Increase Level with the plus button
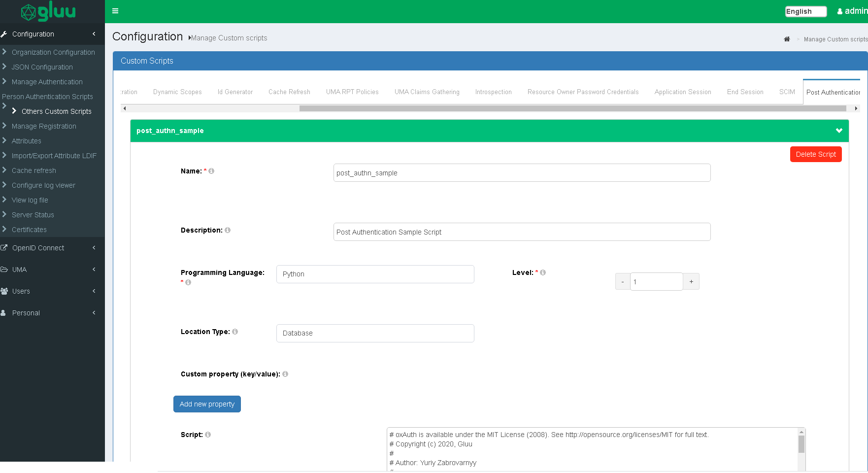This screenshot has width=868, height=473. (x=691, y=282)
